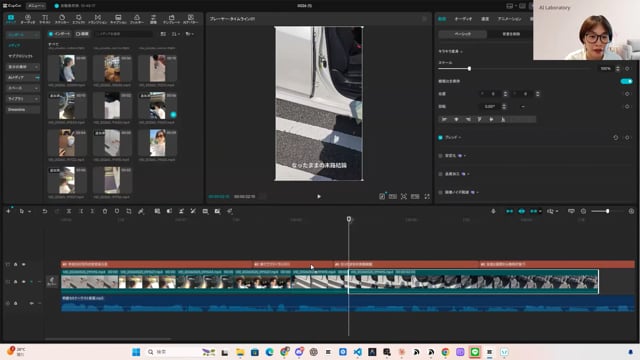Open the Filters category in the top toolbar

pyautogui.click(x=137, y=19)
